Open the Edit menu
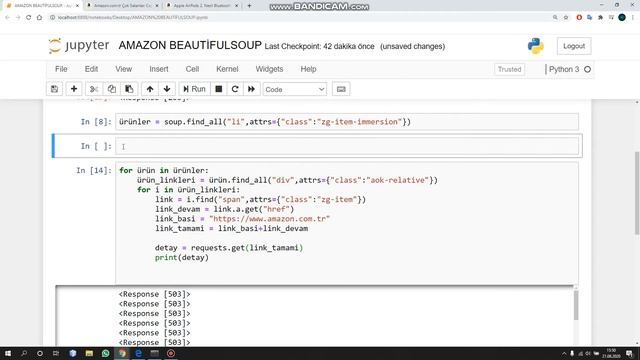The image size is (640, 360). click(x=91, y=69)
